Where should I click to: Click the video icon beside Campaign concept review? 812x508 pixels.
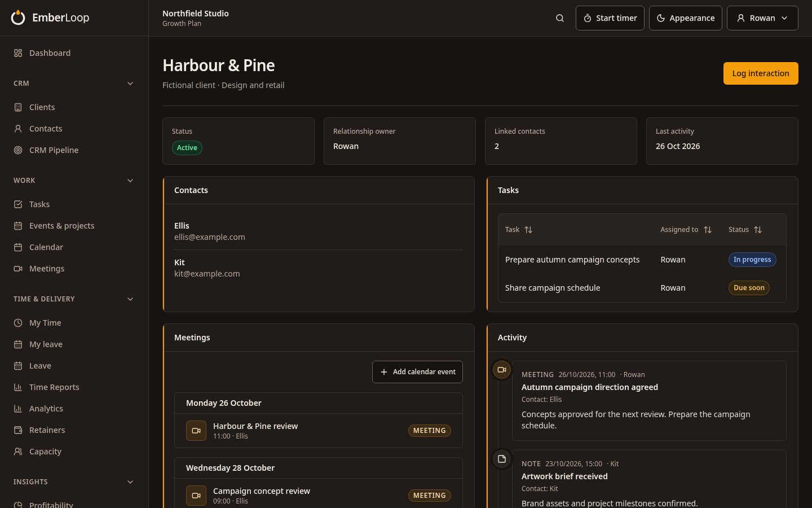(196, 496)
